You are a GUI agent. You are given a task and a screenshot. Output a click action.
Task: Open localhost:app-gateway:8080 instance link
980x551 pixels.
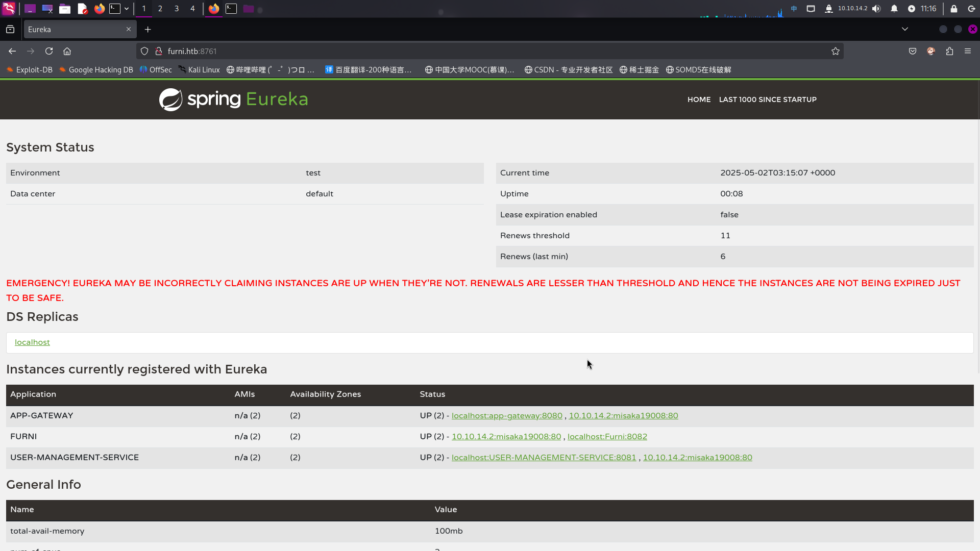point(507,416)
